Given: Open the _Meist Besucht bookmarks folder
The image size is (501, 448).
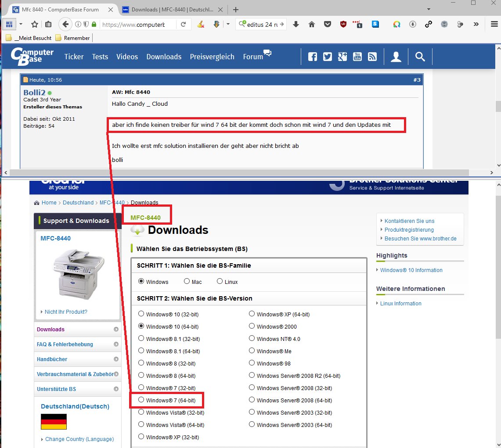Looking at the screenshot, I should [x=29, y=38].
